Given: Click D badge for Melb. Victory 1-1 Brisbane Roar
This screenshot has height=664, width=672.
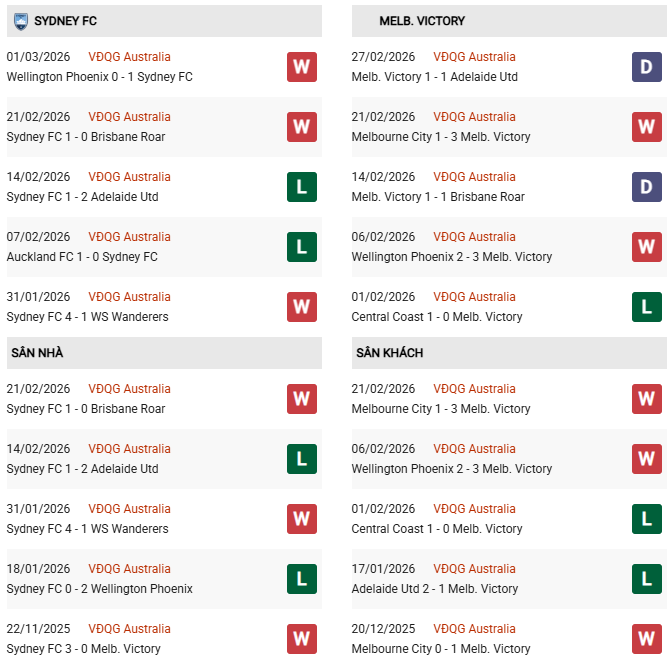Looking at the screenshot, I should (x=647, y=187).
